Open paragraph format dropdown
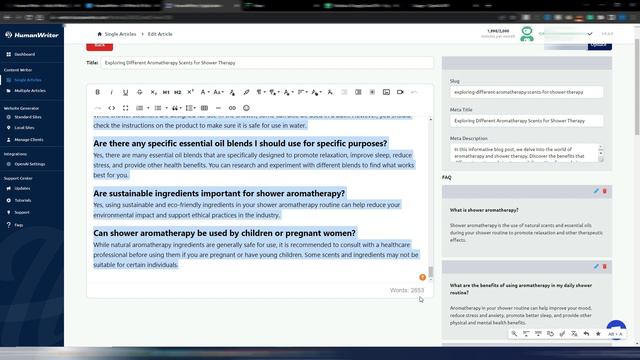640x360 pixels. point(261,92)
